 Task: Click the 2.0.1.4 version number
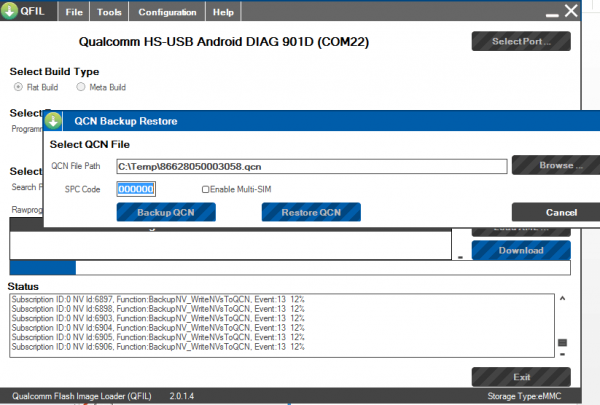[182, 396]
